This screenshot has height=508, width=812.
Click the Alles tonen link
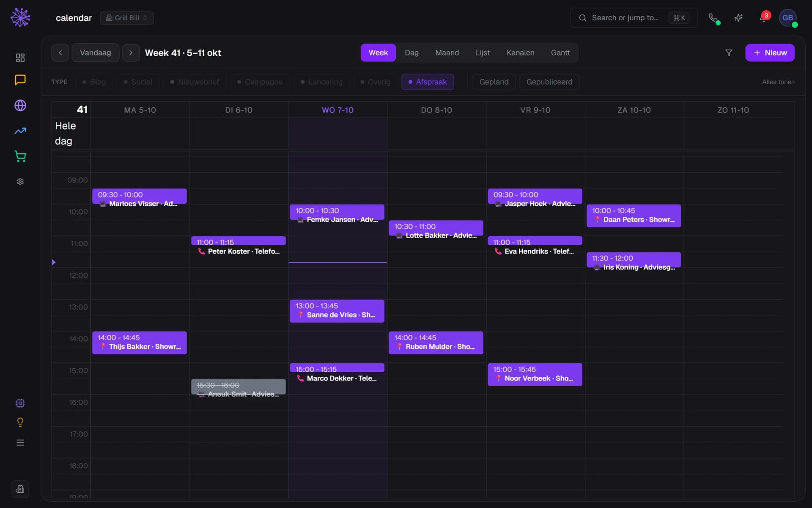coord(778,82)
